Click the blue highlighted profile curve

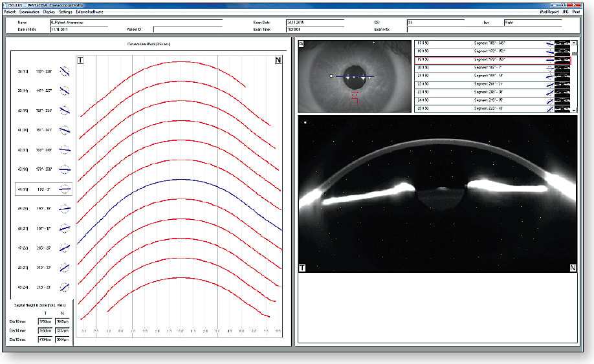(x=182, y=180)
